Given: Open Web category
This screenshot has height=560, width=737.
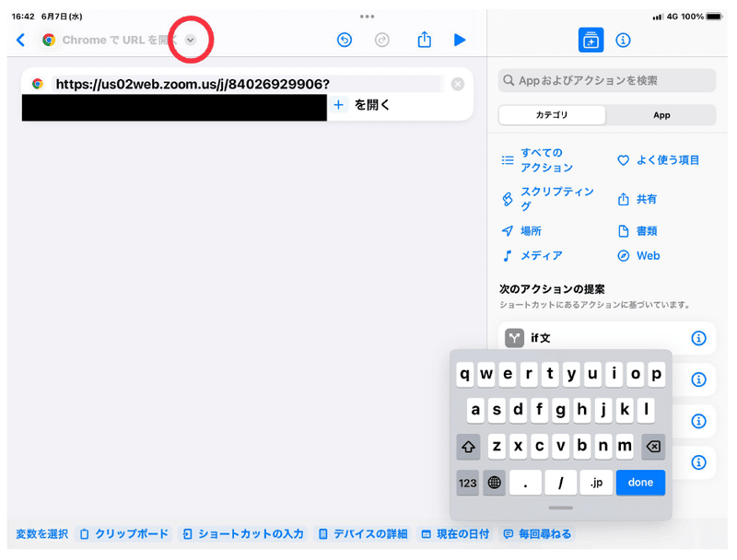Looking at the screenshot, I should 638,255.
